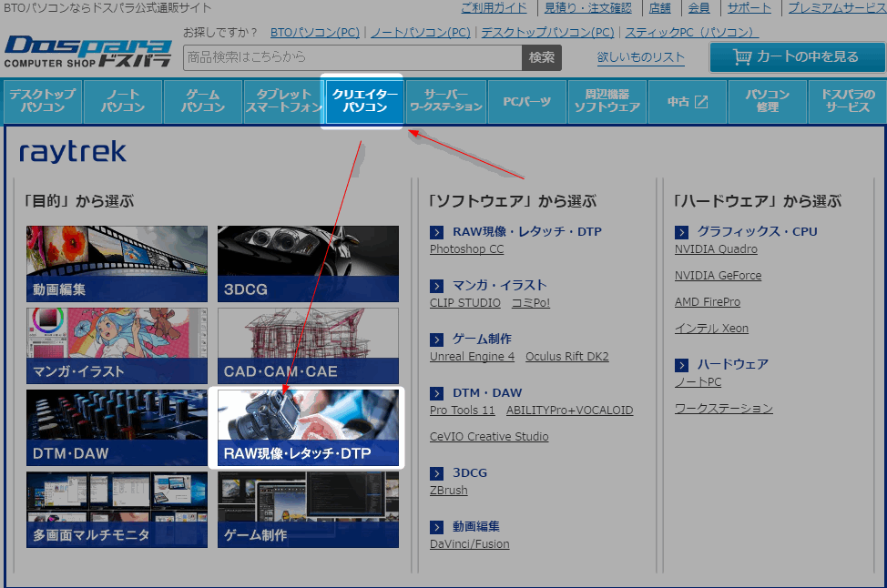Open the Photoshop CC link
887x588 pixels.
click(466, 249)
